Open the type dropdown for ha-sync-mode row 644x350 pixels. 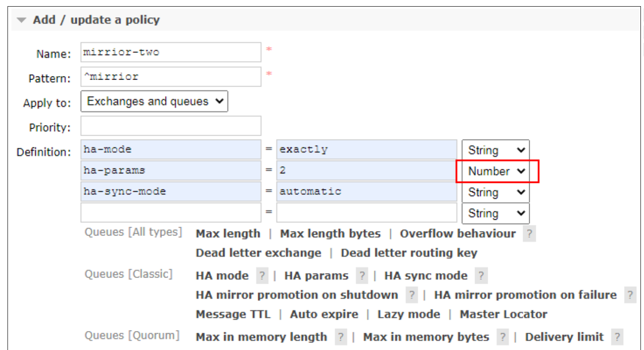[496, 192]
